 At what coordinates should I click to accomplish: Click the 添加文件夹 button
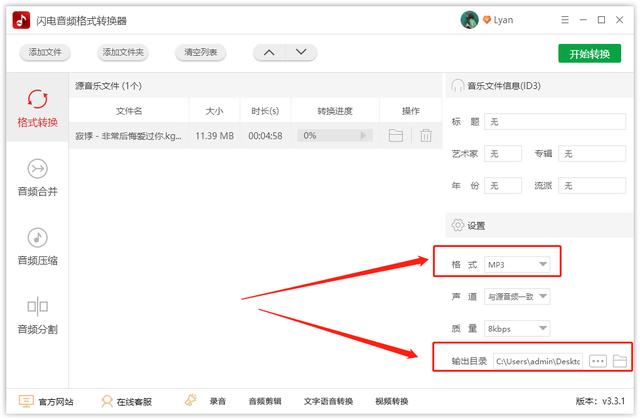click(x=123, y=52)
